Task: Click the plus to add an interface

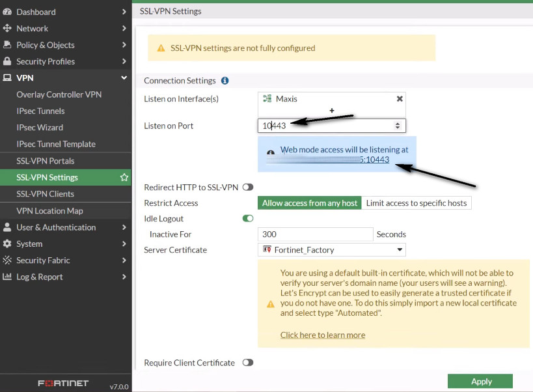Action: (332, 111)
